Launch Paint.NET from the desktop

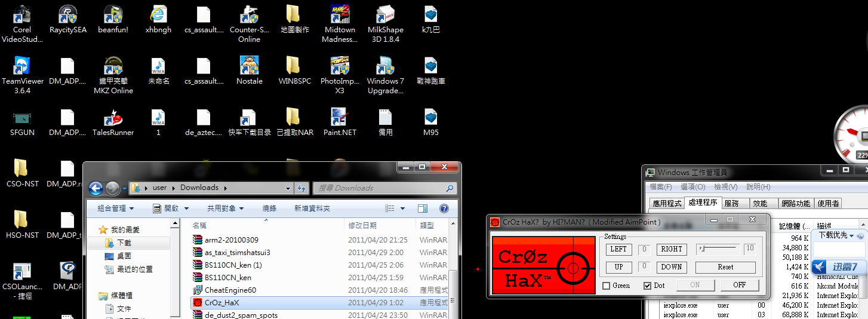(340, 122)
